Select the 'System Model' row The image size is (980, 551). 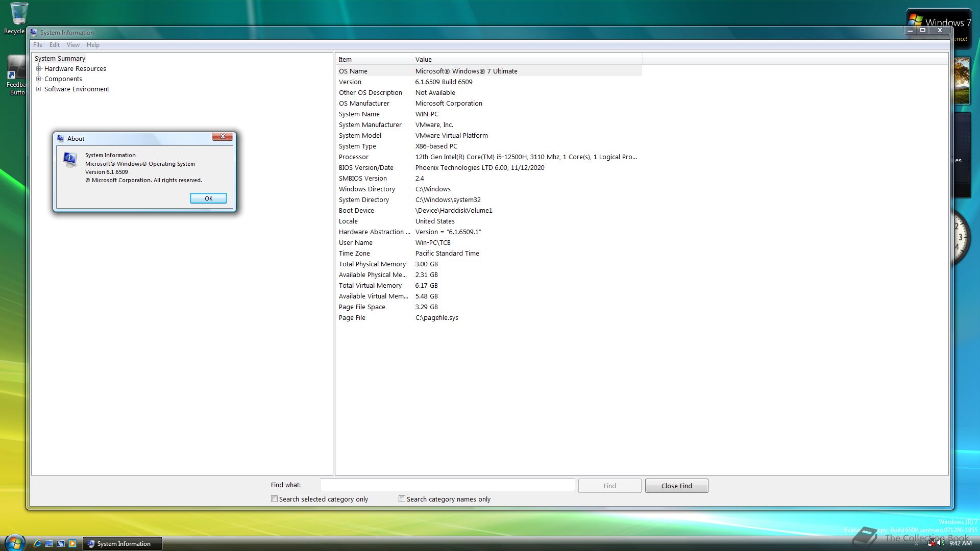pyautogui.click(x=489, y=136)
